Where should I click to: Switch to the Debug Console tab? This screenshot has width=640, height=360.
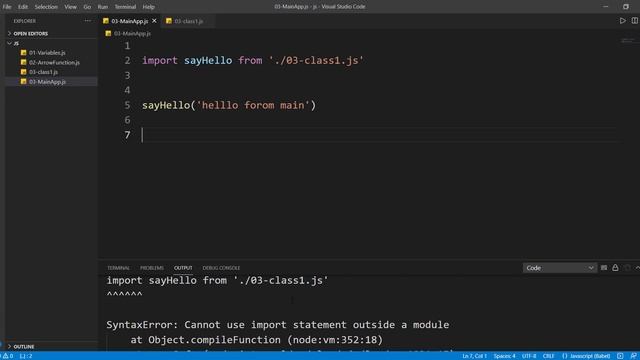point(221,268)
